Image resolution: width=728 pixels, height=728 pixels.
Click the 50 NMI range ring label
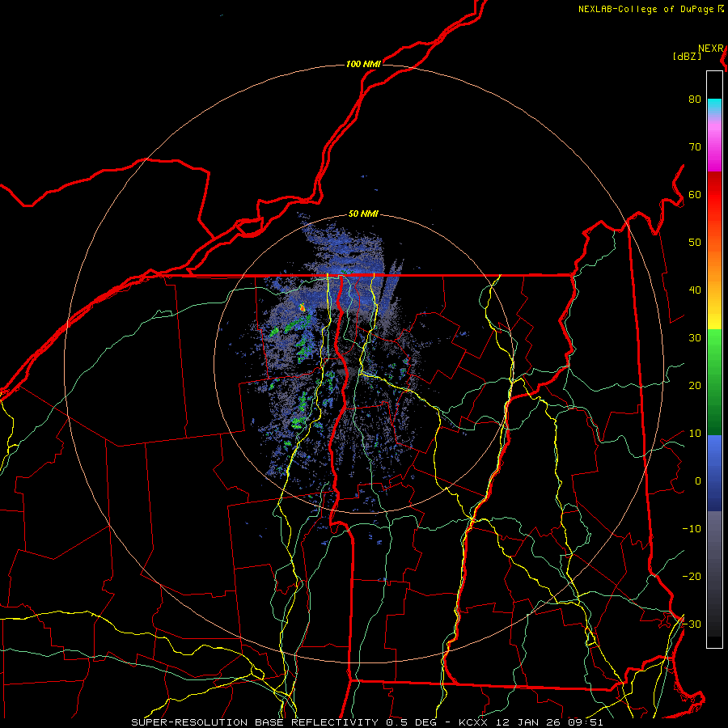coord(363,214)
